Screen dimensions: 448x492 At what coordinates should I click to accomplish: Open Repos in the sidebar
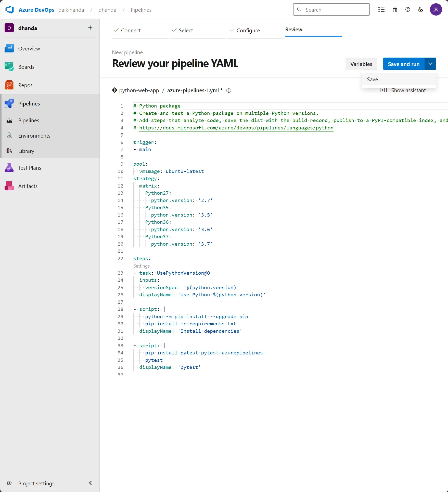tap(50, 85)
